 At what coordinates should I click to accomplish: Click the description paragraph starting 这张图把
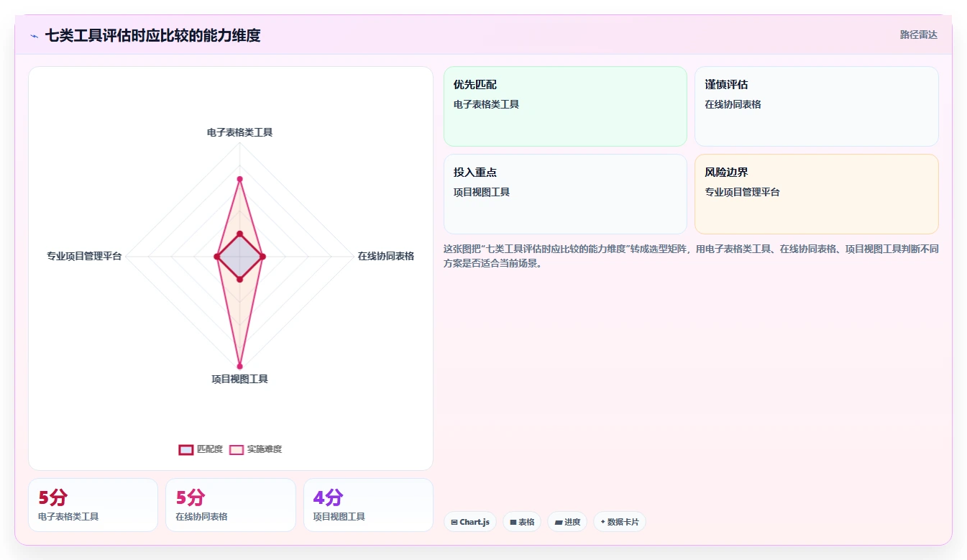691,256
